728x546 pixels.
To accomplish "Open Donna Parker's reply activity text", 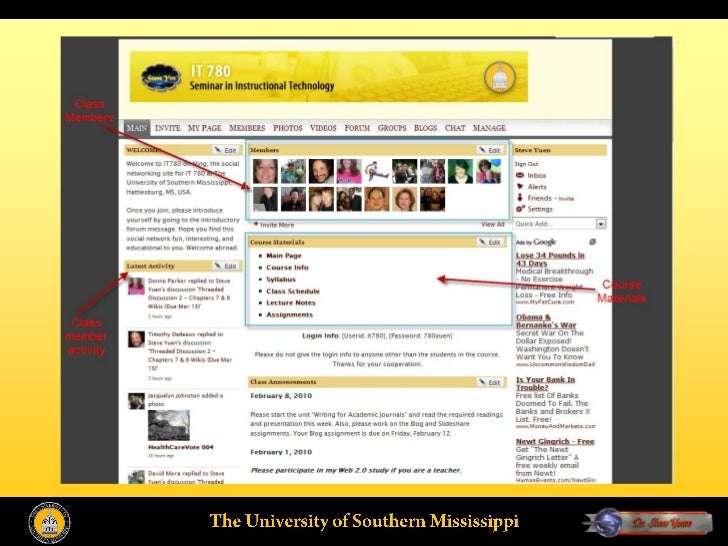I will click(x=189, y=293).
